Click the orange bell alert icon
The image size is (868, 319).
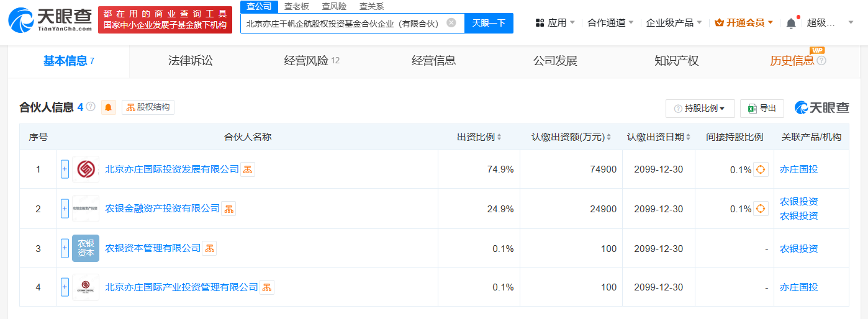[109, 107]
